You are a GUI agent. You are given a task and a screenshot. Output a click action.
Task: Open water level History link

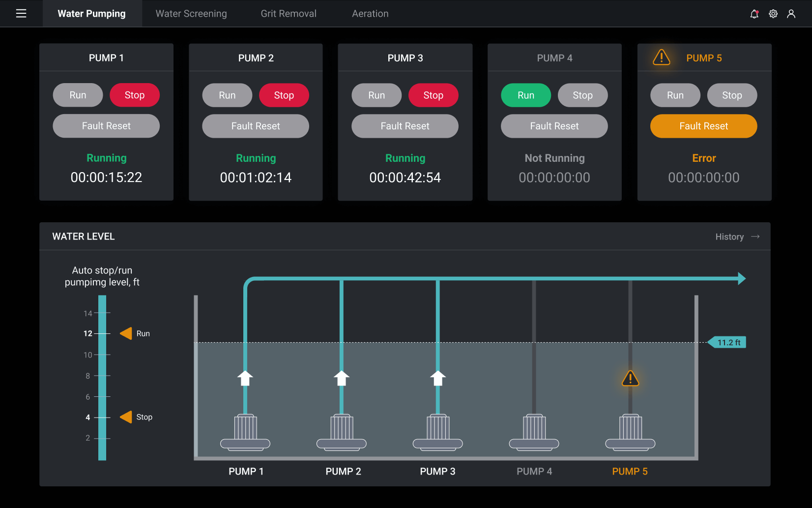(729, 237)
